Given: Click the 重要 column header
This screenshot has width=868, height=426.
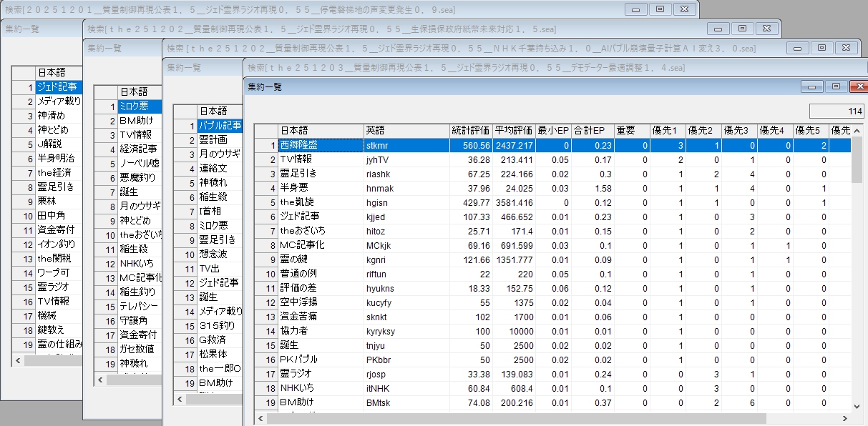Looking at the screenshot, I should point(631,131).
